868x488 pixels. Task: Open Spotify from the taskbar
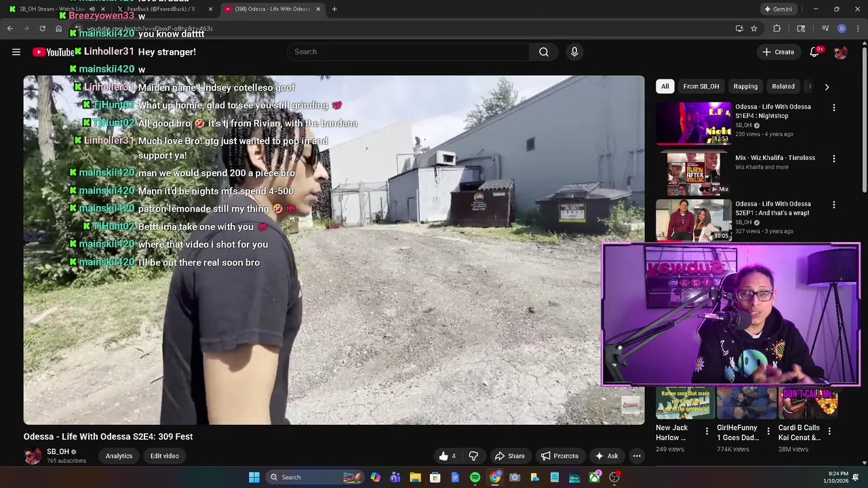(475, 477)
